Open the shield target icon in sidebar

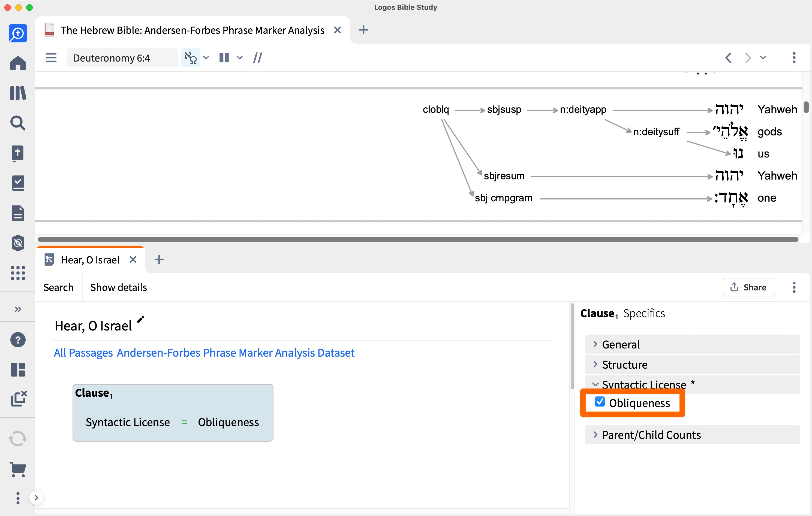click(x=18, y=243)
